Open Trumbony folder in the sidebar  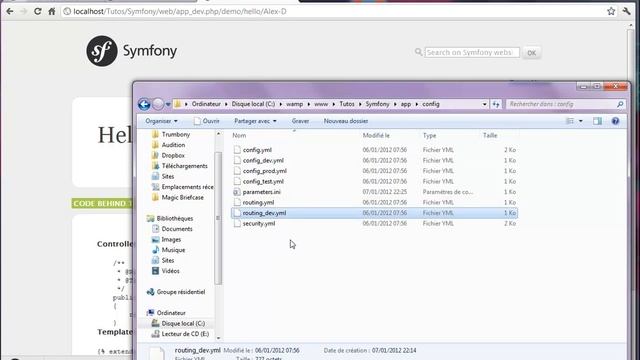(x=171, y=134)
